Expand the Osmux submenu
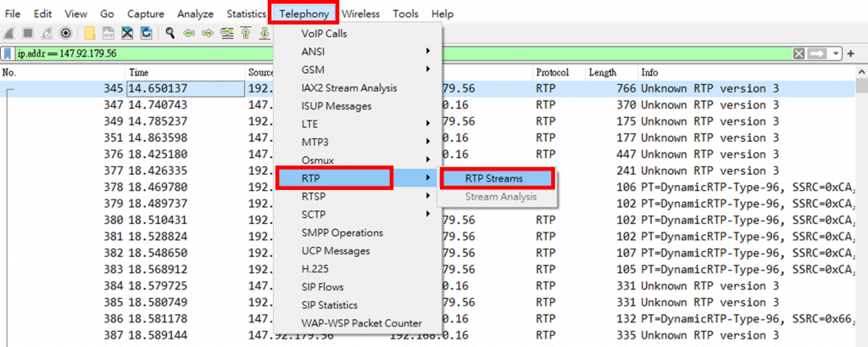This screenshot has height=347, width=868. point(359,160)
